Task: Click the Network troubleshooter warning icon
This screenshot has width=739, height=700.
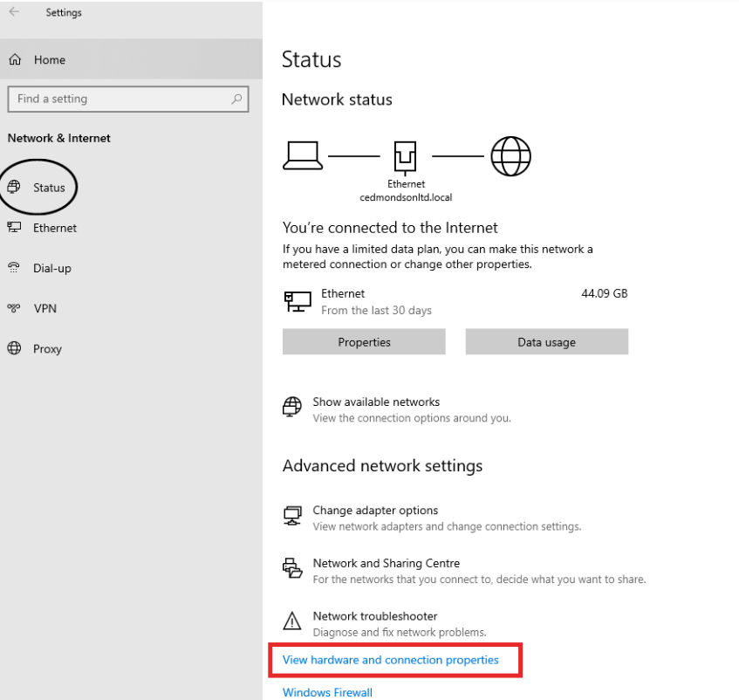Action: (291, 621)
